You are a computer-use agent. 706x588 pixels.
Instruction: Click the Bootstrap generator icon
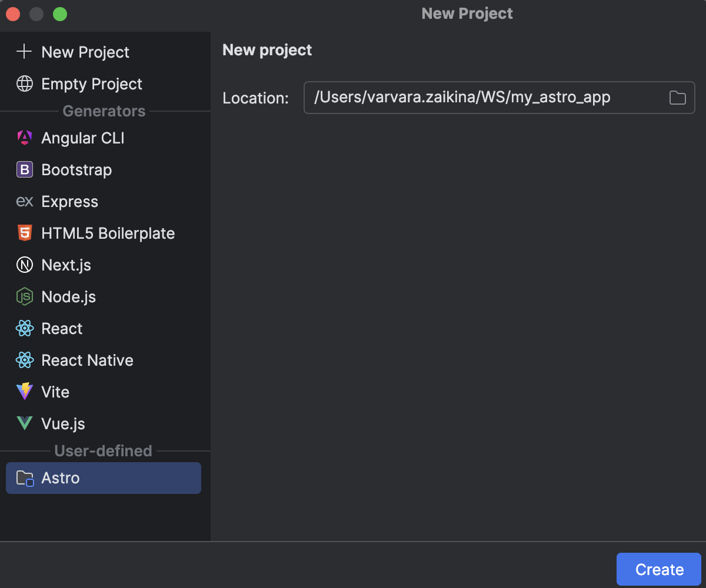click(24, 169)
